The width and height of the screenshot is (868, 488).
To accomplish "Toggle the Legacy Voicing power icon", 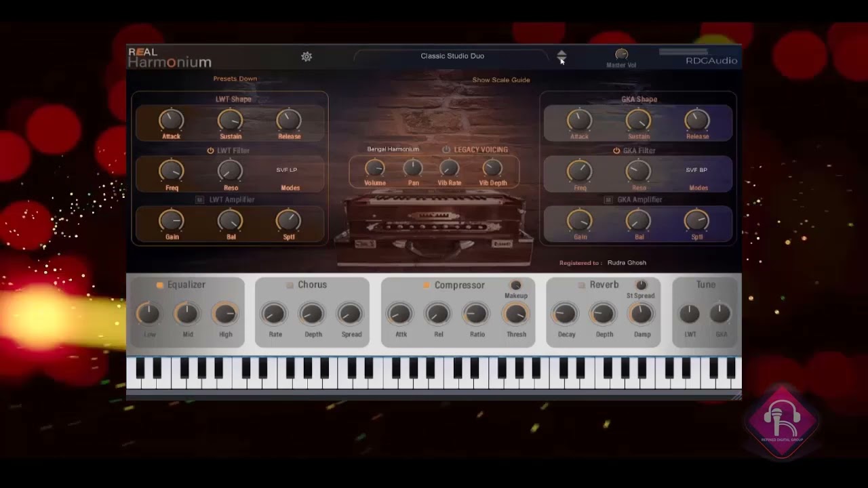I will [x=446, y=149].
